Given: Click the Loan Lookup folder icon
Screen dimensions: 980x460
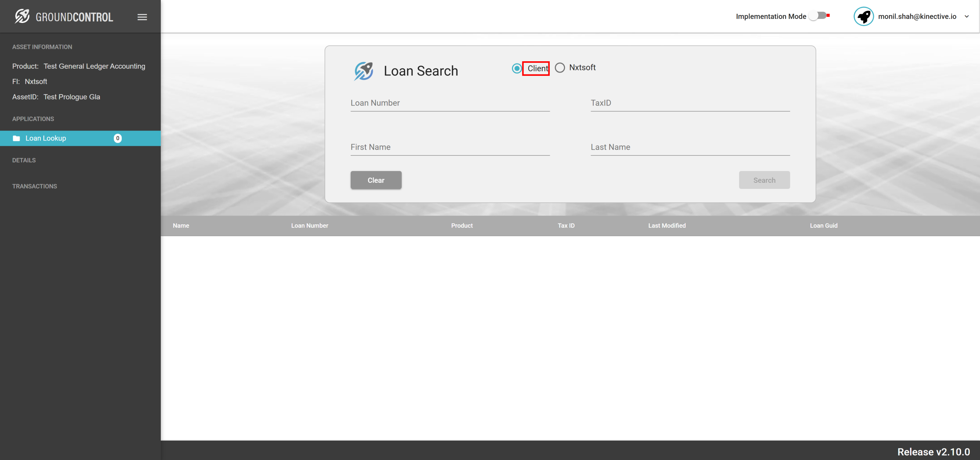Looking at the screenshot, I should [x=16, y=138].
